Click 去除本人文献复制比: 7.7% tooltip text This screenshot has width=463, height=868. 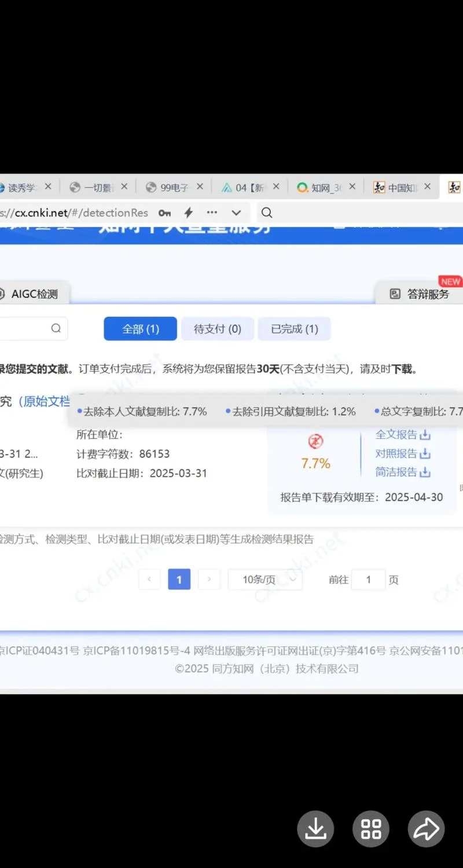pos(142,412)
